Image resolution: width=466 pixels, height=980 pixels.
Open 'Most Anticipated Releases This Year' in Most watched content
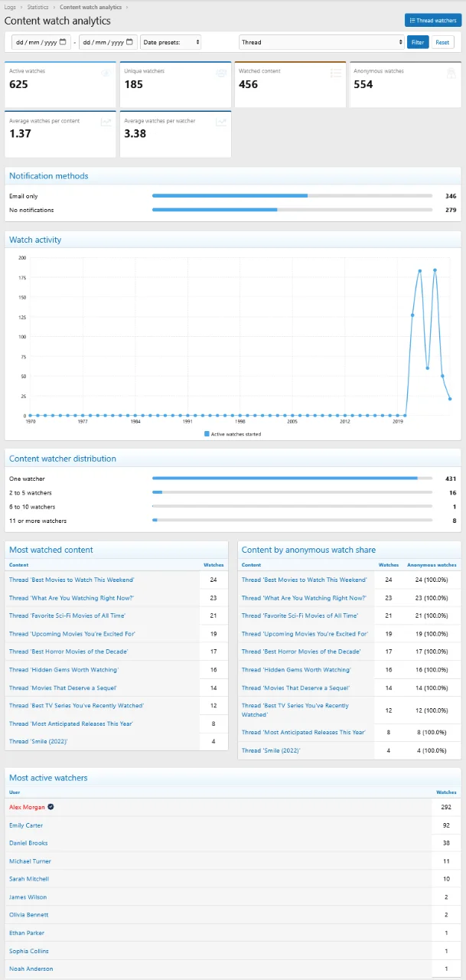71,724
